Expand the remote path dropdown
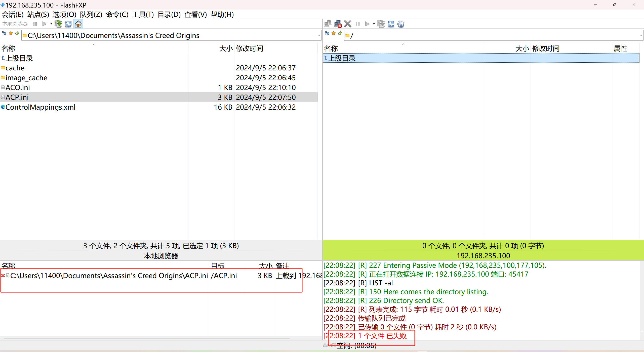The image size is (644, 352). click(x=641, y=36)
